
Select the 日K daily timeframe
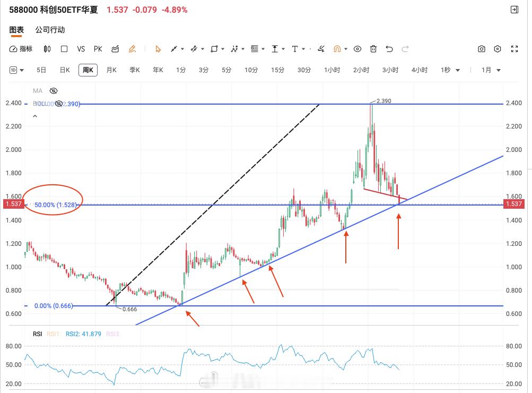tap(65, 70)
